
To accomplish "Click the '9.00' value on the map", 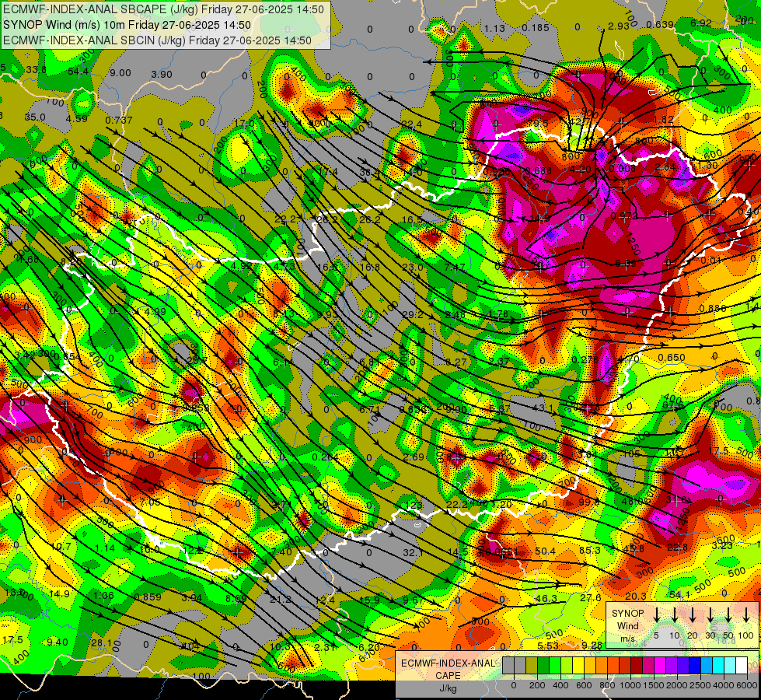I will 120,73.
